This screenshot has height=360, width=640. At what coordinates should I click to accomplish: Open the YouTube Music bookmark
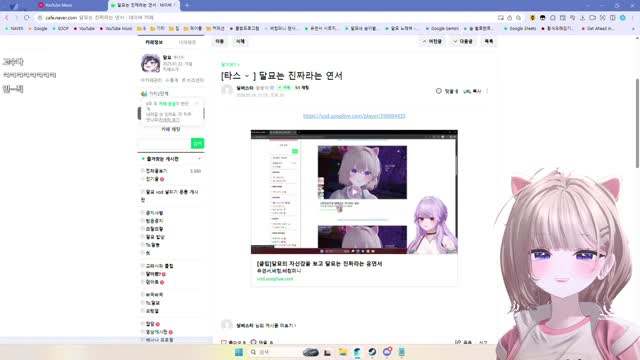pyautogui.click(x=116, y=29)
